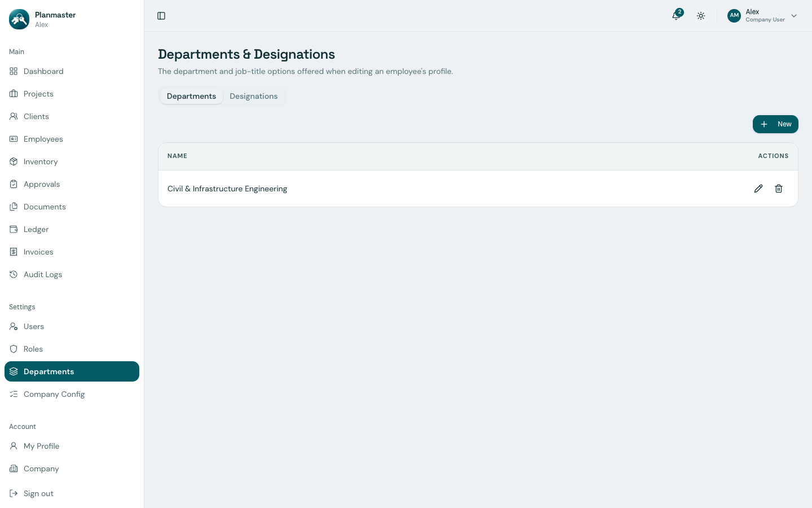This screenshot has height=508, width=812.
Task: Expand the Alex user account menu
Action: [x=763, y=16]
